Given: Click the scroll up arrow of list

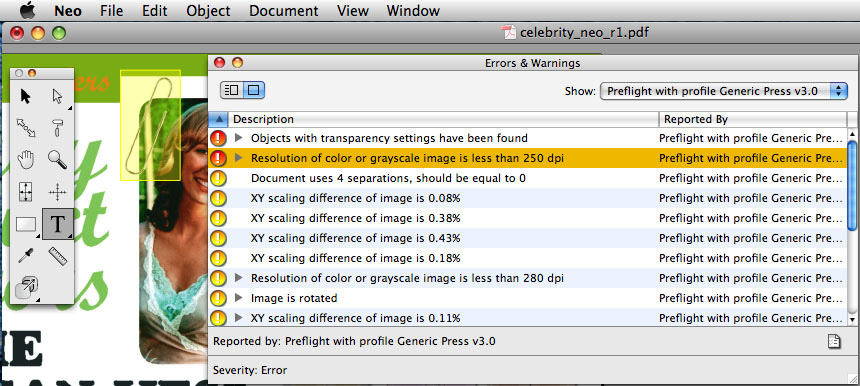Looking at the screenshot, I should click(x=853, y=134).
